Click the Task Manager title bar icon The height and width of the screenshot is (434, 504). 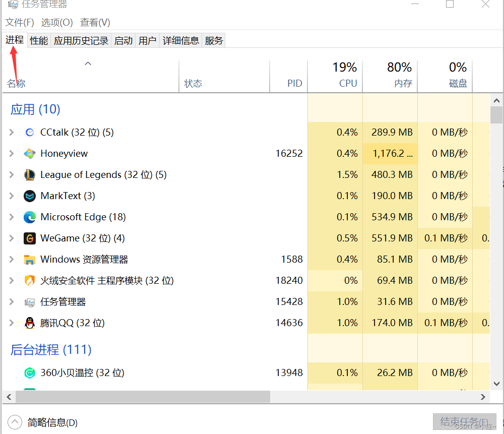pos(13,4)
